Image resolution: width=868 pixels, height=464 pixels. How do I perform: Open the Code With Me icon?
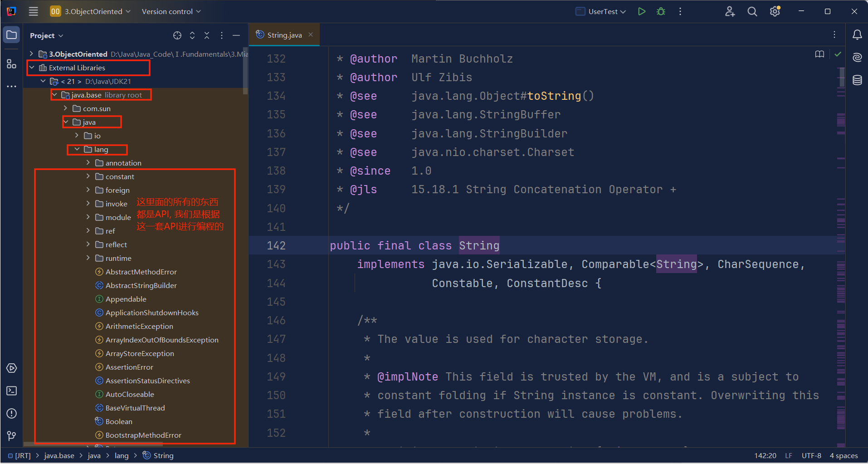[x=730, y=11]
